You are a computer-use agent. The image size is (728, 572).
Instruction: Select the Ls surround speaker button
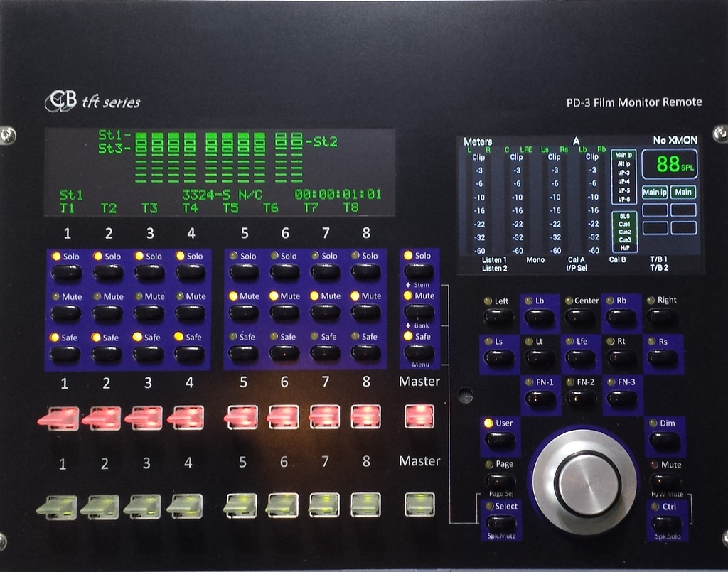point(498,358)
